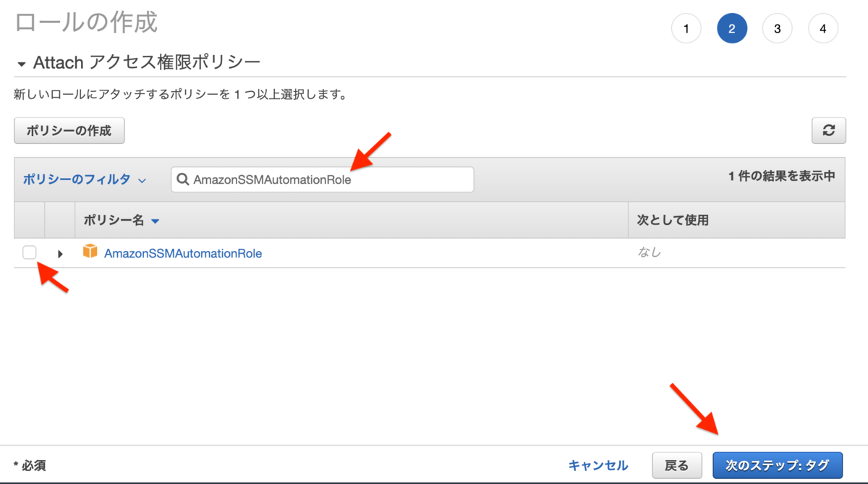Image resolution: width=868 pixels, height=484 pixels.
Task: Click the ポリシーの作成 button
Action: point(69,131)
